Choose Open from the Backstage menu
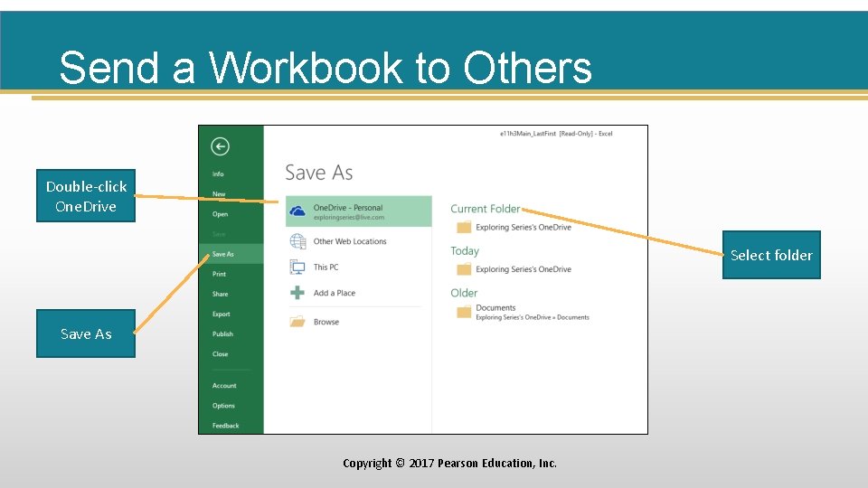This screenshot has height=488, width=868. coord(220,214)
